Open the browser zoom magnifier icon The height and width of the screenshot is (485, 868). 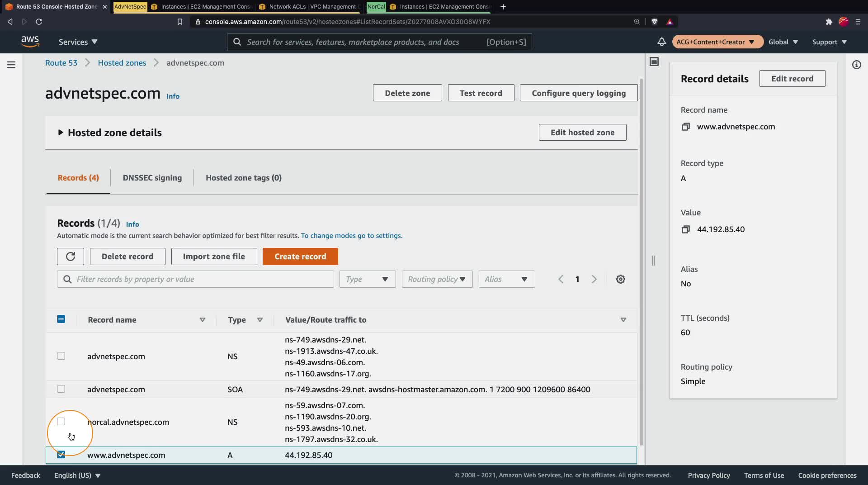pos(637,22)
